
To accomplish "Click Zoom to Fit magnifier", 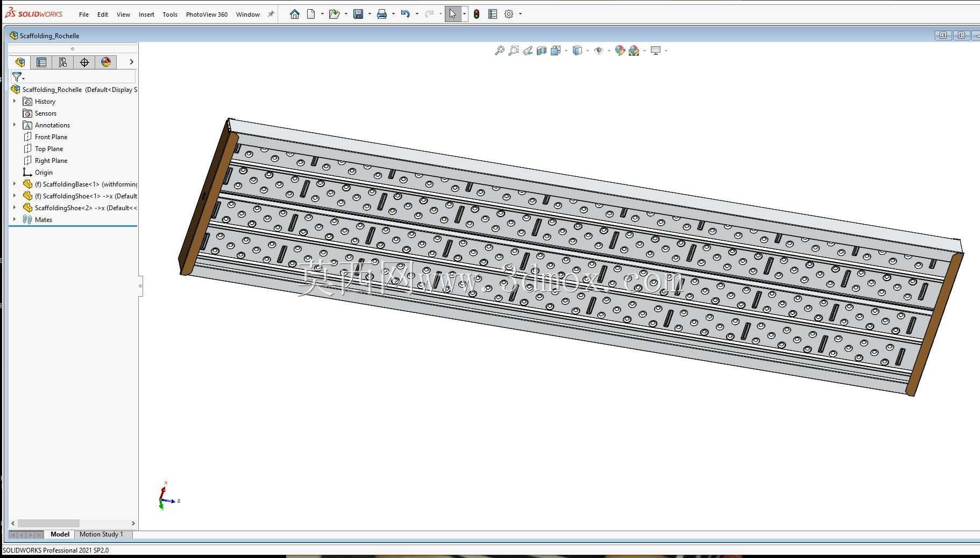I will click(500, 51).
